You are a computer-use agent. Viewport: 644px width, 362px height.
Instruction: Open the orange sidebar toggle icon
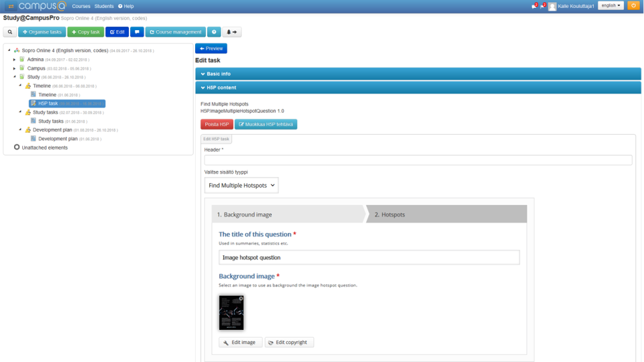click(11, 6)
